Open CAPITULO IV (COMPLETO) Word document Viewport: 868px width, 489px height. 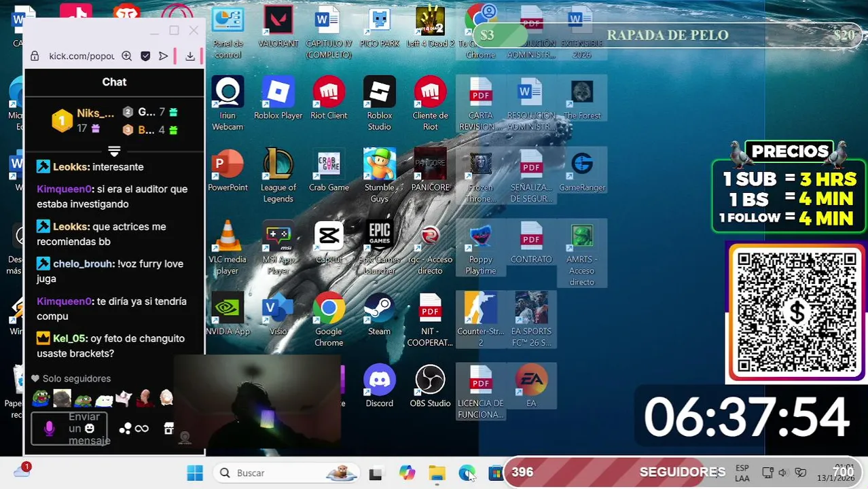(x=329, y=33)
